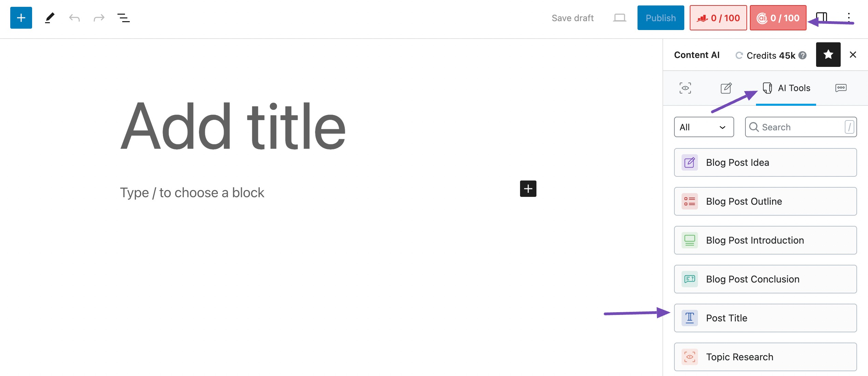868x376 pixels.
Task: Click the Publish button
Action: tap(660, 18)
